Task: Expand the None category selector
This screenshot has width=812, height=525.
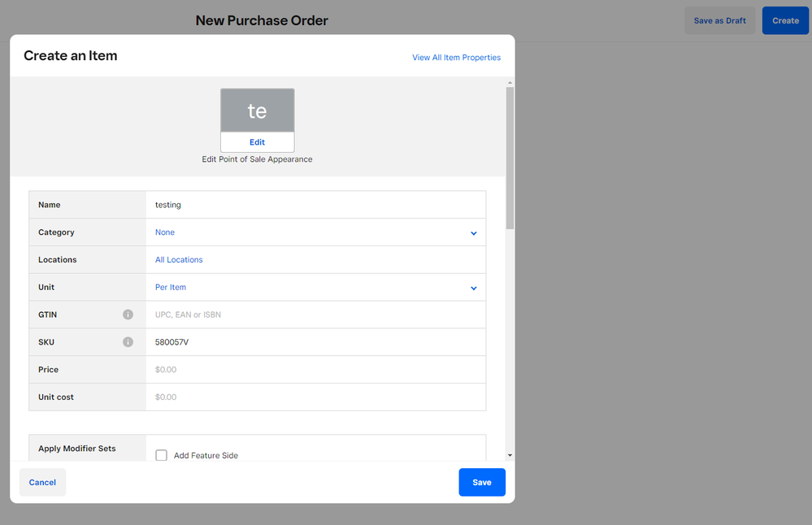Action: point(165,232)
